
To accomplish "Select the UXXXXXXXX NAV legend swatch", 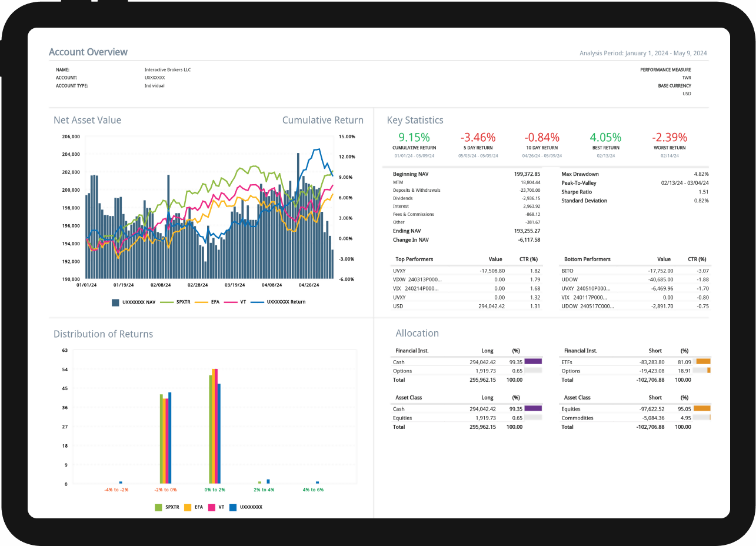I will click(114, 301).
